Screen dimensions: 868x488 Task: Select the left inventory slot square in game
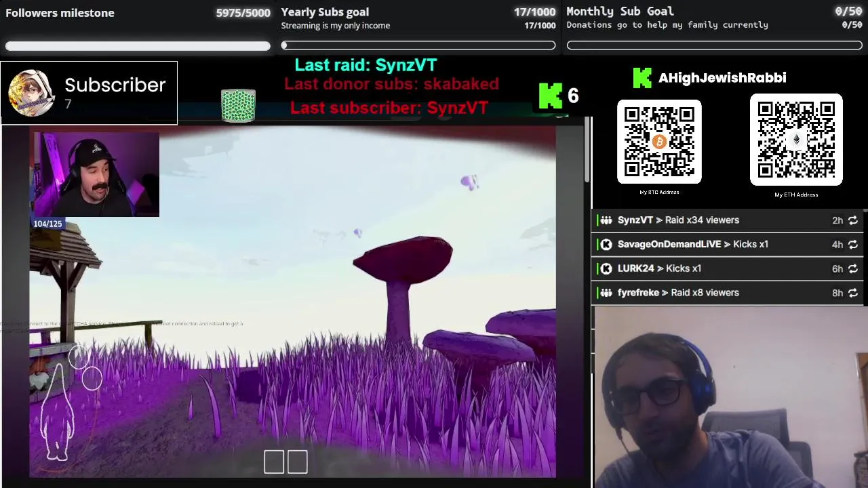tap(274, 462)
